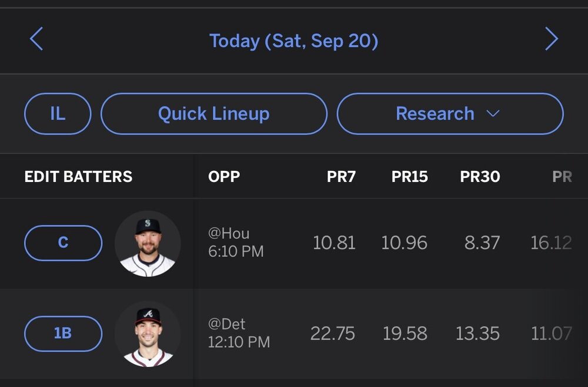Open the date picker showing Today (Sat, Sep 20)
Image resolution: width=588 pixels, height=387 pixels.
point(293,41)
